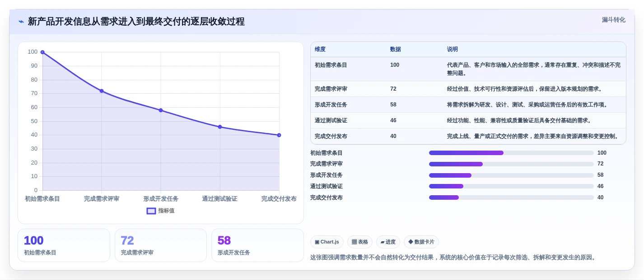This screenshot has width=644, height=280.
Task: Click the 说明 column header
Action: point(453,50)
